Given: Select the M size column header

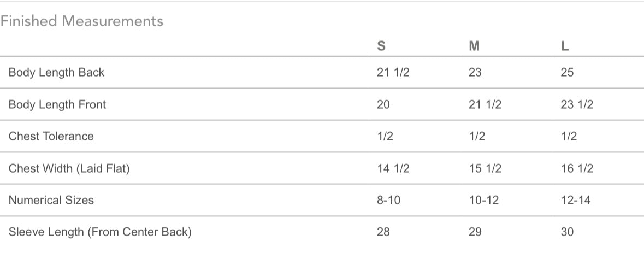Looking at the screenshot, I should (x=474, y=46).
